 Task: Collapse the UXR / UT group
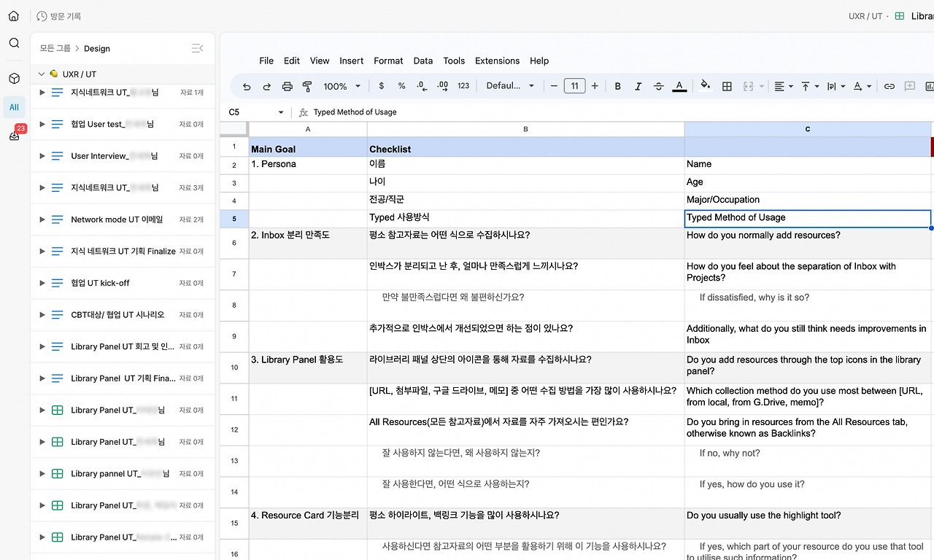41,74
